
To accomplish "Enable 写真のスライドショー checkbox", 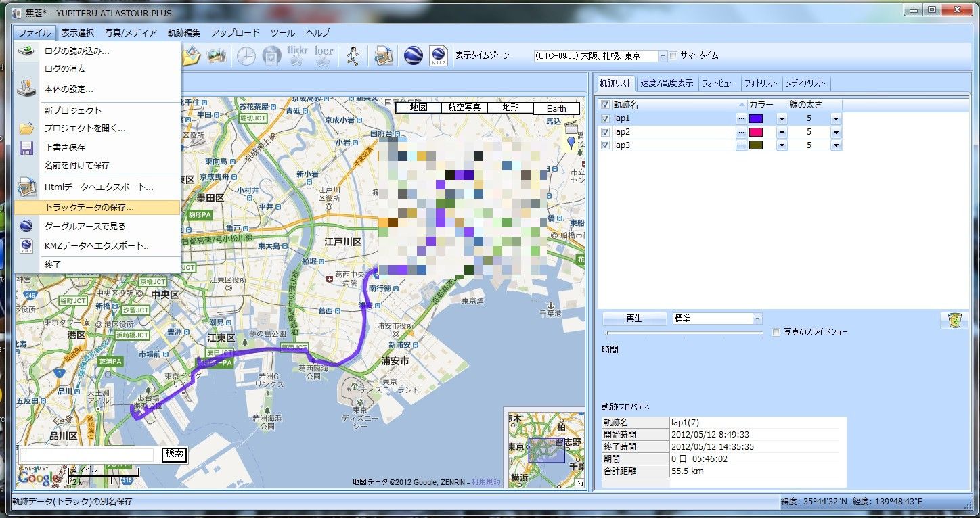I will (776, 332).
